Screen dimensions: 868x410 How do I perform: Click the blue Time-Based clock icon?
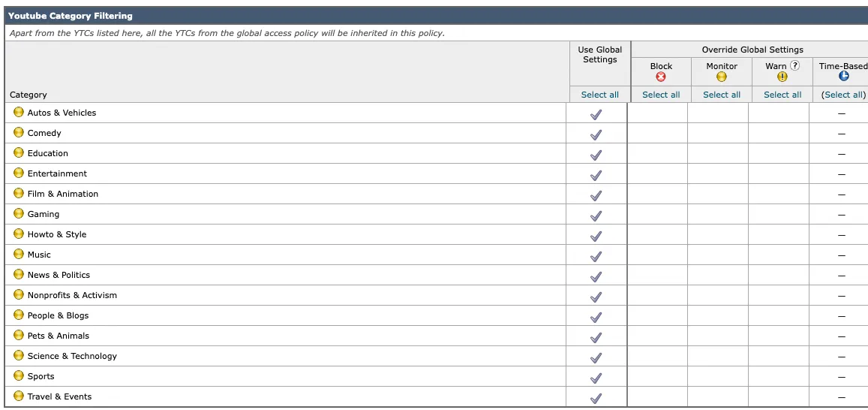coord(843,77)
